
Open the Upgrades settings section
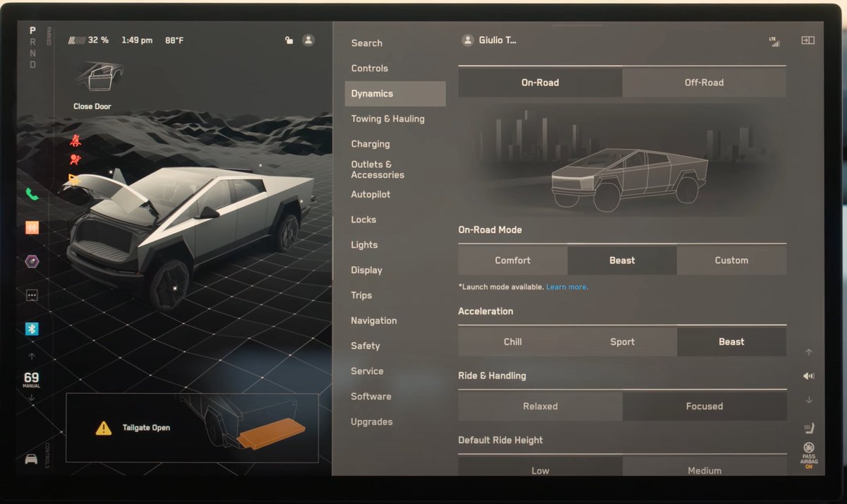[x=372, y=422]
